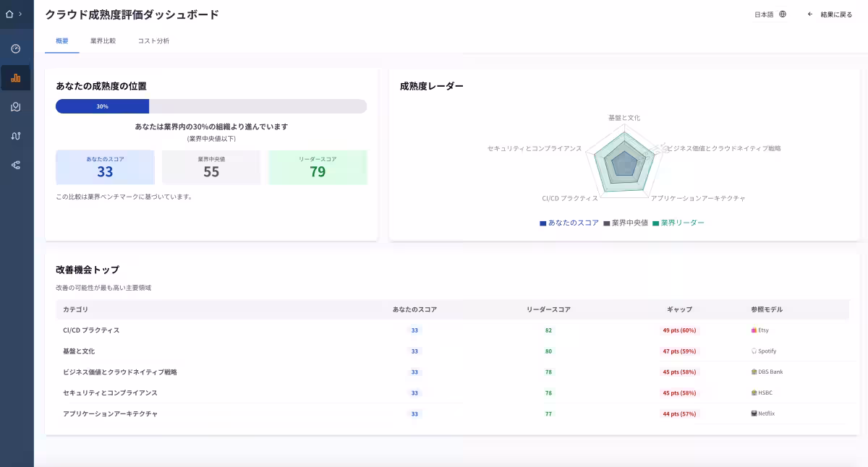The width and height of the screenshot is (868, 467).
Task: Switch to the コスト分析 tab
Action: [153, 41]
